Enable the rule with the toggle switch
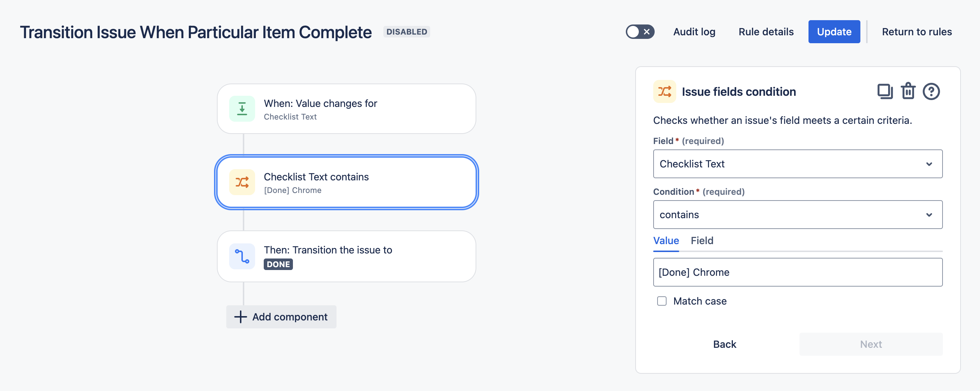Viewport: 980px width, 391px height. click(x=640, y=32)
